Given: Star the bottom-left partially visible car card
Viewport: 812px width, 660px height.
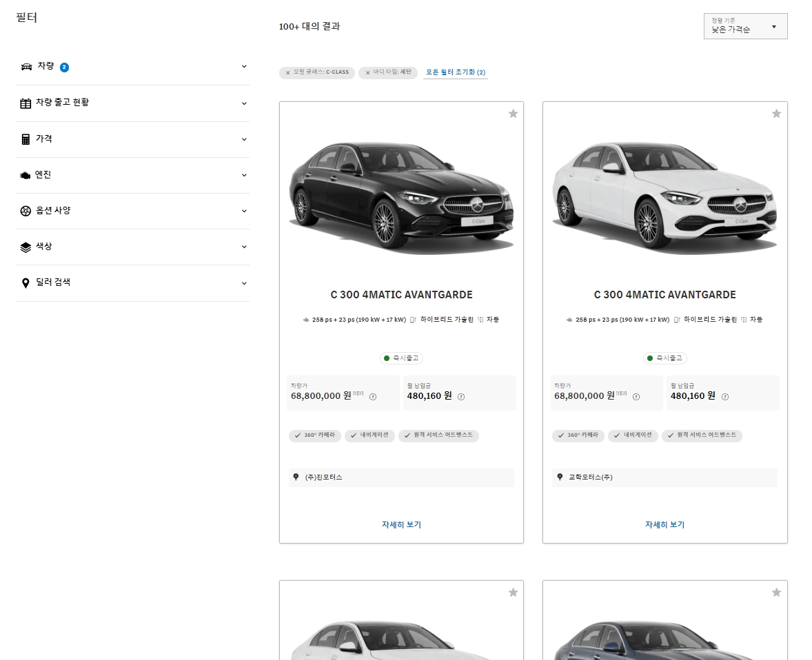Looking at the screenshot, I should (513, 592).
